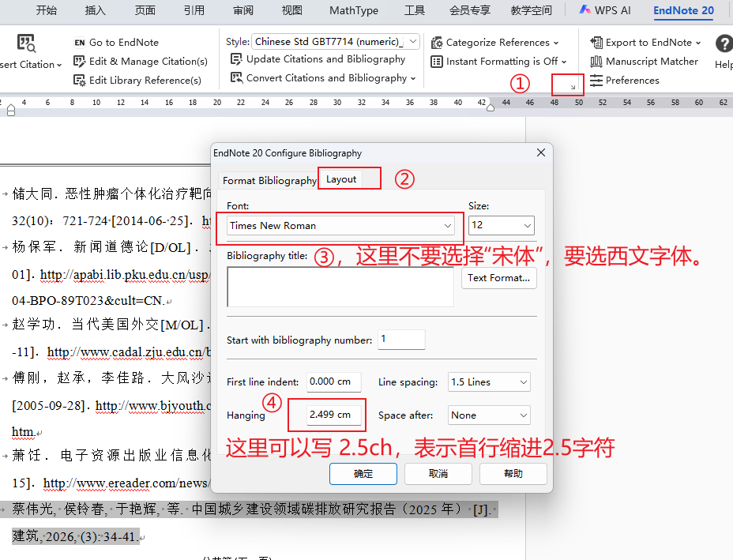Click the Bibliography title text box

[x=340, y=287]
